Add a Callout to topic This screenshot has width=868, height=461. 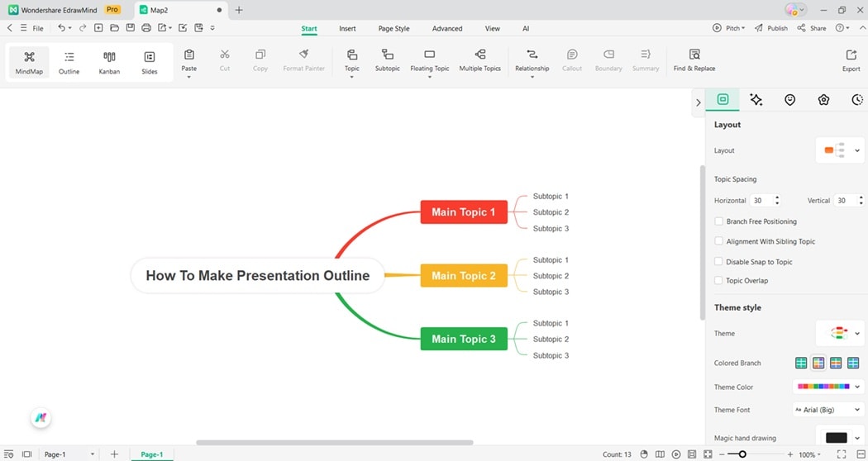(572, 59)
